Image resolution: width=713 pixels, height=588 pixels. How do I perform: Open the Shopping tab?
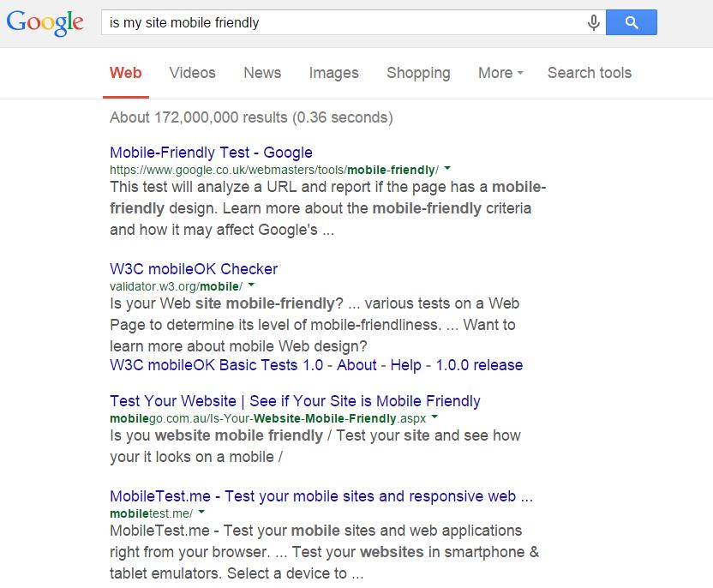(418, 73)
